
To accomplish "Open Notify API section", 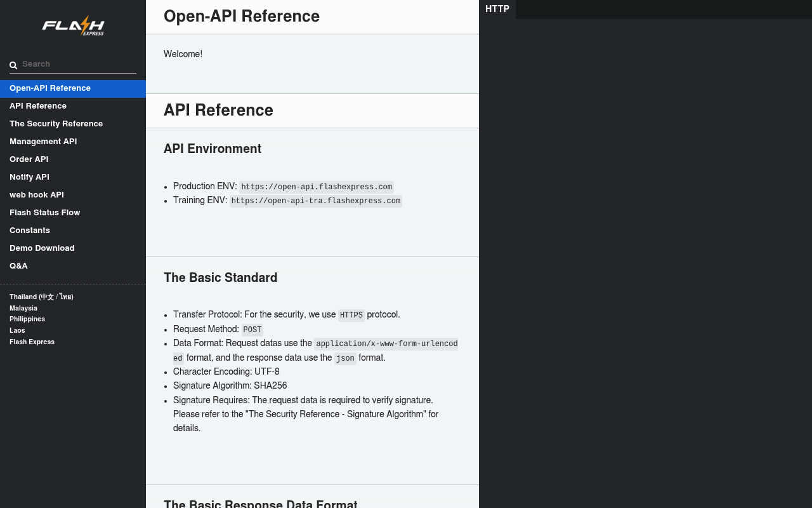I will 73,177.
